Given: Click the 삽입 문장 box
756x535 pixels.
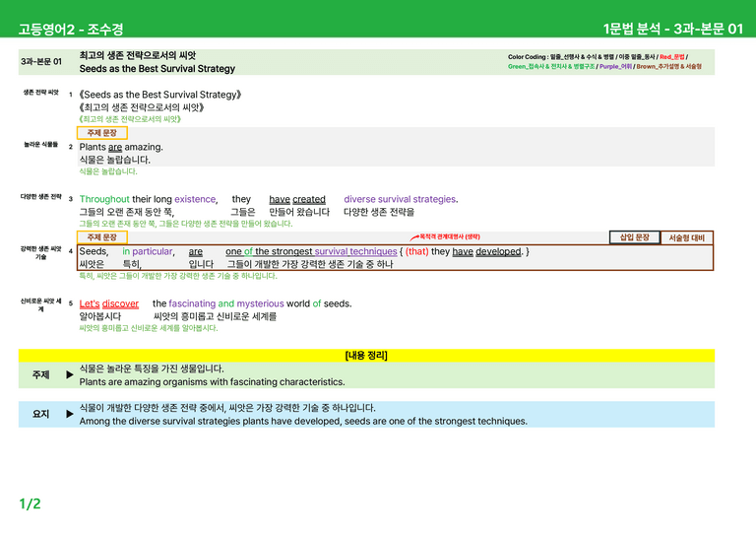Looking at the screenshot, I should pos(635,237).
